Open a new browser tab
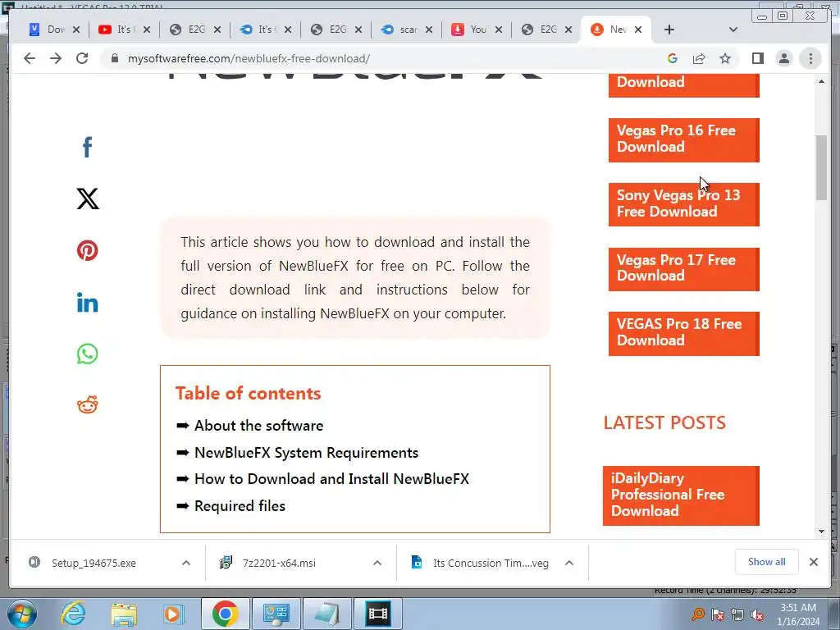This screenshot has height=630, width=840. click(x=669, y=30)
